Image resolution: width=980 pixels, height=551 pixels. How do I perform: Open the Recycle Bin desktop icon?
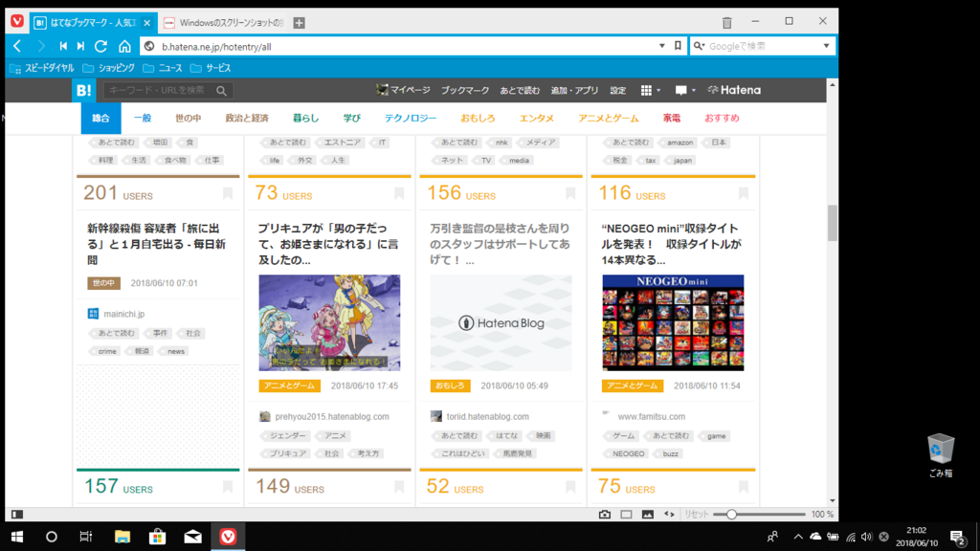(941, 455)
